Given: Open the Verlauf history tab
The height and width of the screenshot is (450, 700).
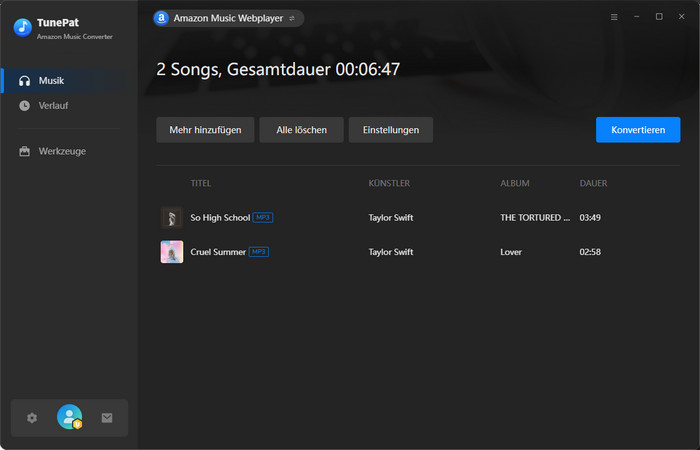Looking at the screenshot, I should point(53,105).
